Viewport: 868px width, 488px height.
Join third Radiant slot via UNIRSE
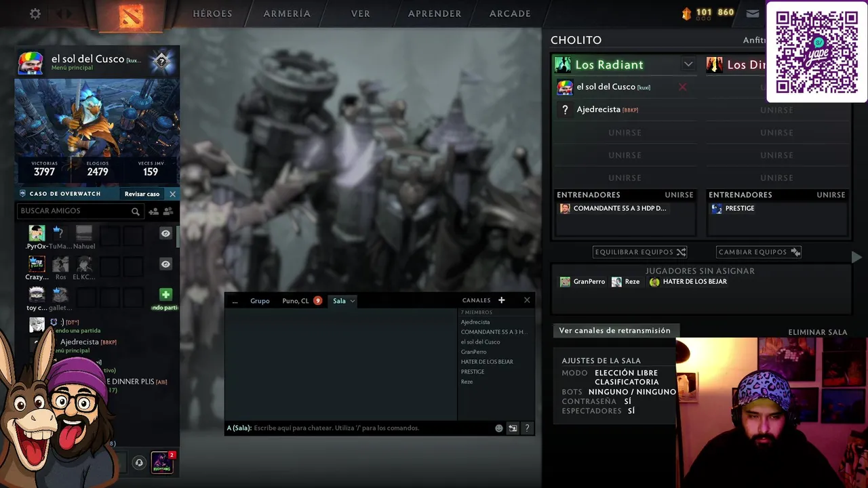625,132
